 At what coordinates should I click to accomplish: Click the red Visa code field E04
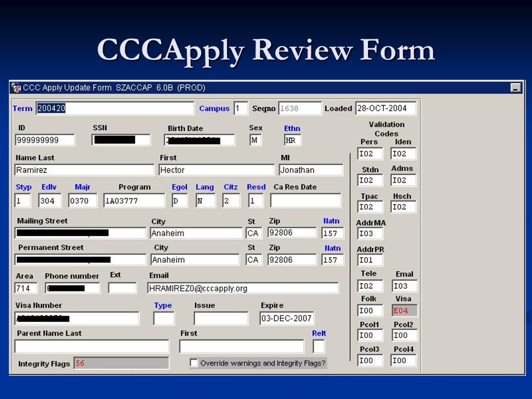pyautogui.click(x=405, y=310)
